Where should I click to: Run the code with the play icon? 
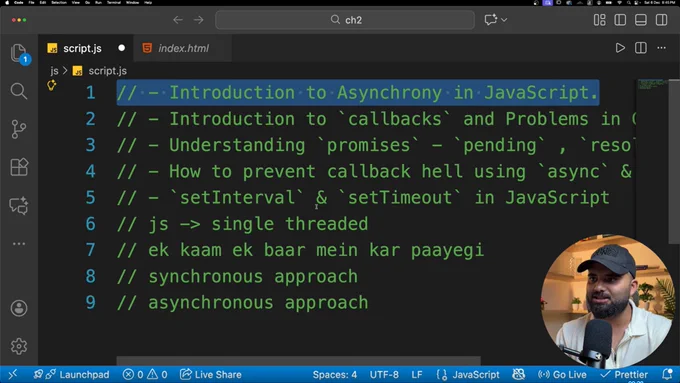[620, 48]
